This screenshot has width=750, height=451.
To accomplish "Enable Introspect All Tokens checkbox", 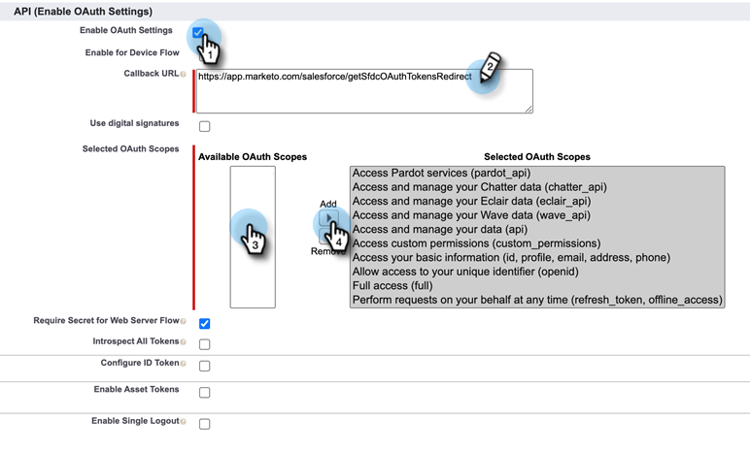I will (x=204, y=344).
